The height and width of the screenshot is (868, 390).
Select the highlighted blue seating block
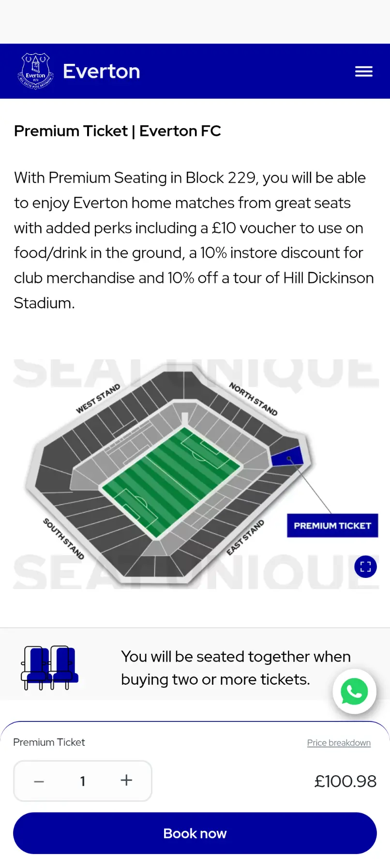[x=286, y=456]
